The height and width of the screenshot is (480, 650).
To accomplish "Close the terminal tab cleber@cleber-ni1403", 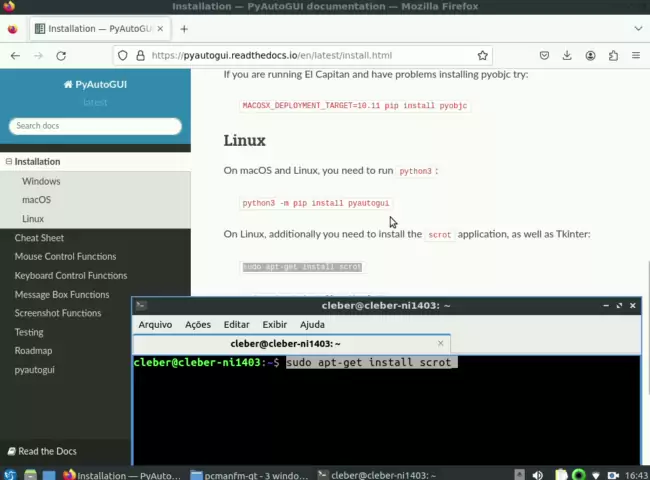I will click(x=440, y=343).
